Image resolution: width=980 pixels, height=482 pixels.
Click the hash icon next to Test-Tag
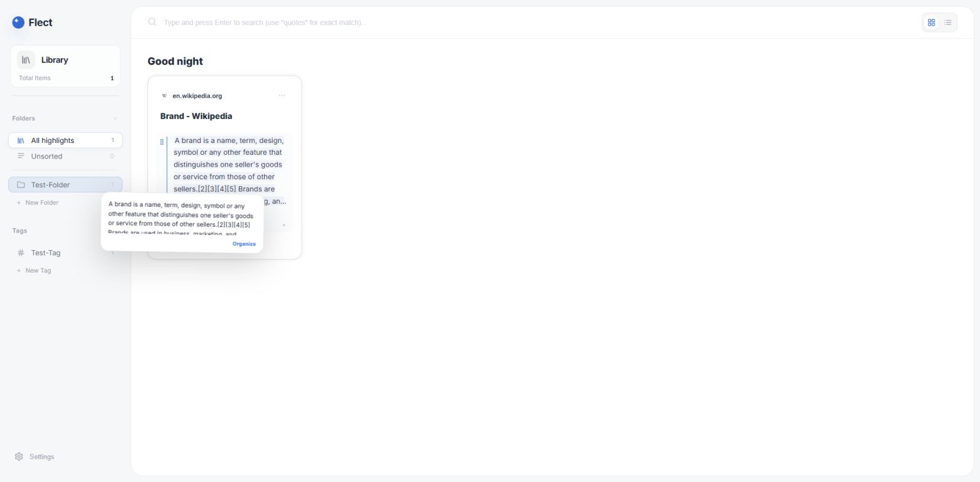21,253
